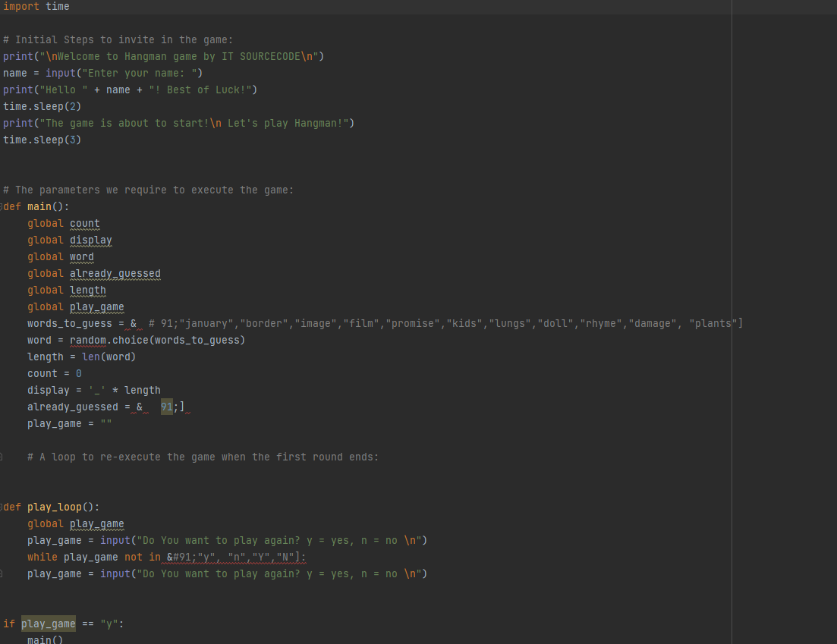Select the highlighted play_game occurrence near bottom
The width and height of the screenshot is (837, 644).
tap(48, 624)
